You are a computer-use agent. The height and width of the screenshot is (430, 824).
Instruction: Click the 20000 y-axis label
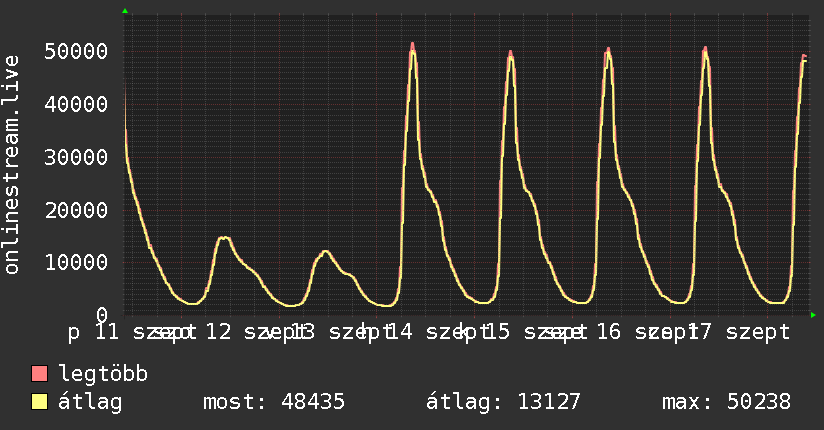pos(76,210)
